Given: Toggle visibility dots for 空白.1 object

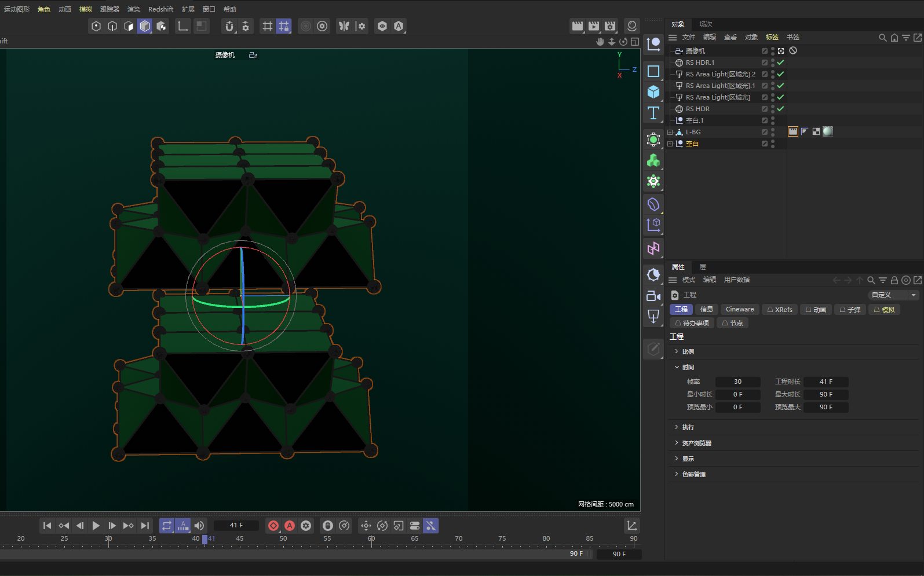Looking at the screenshot, I should [x=773, y=120].
